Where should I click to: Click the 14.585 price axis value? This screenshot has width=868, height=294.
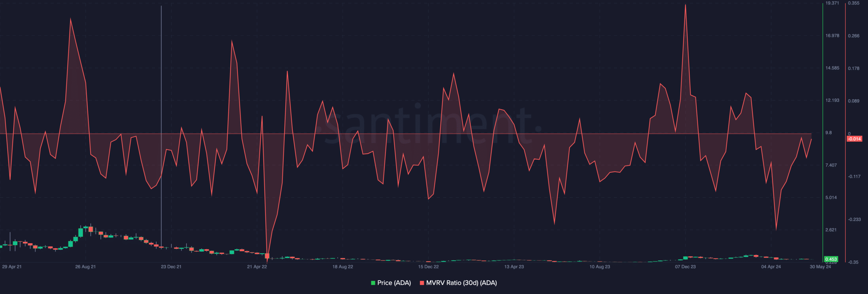click(832, 68)
